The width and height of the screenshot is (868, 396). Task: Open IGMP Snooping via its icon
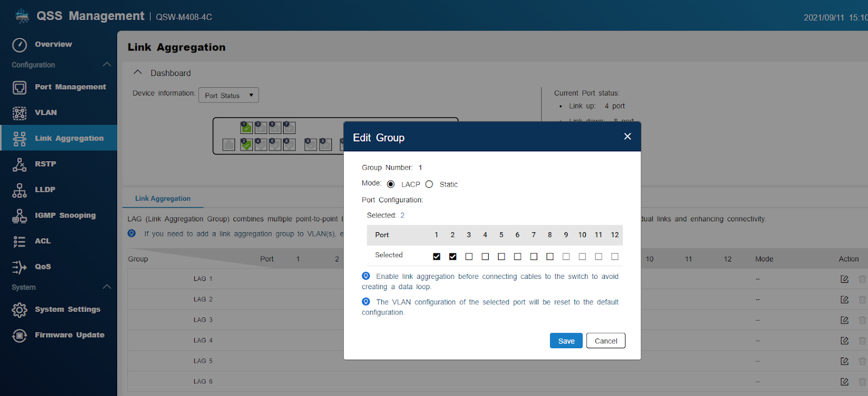(20, 216)
